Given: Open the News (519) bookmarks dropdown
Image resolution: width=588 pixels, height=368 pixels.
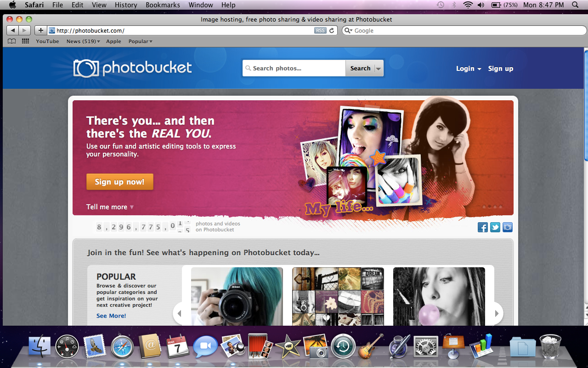Looking at the screenshot, I should pyautogui.click(x=83, y=41).
